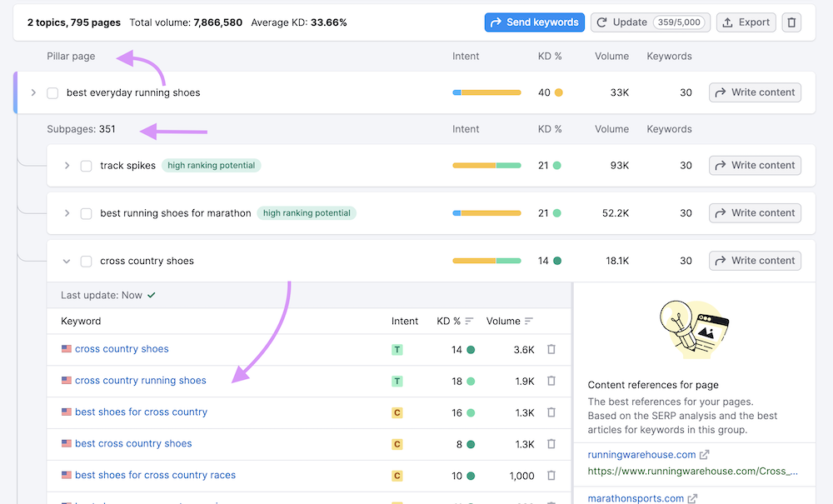The image size is (833, 504).
Task: Select the checkbox for 'best everyday running shoes'
Action: pos(52,92)
